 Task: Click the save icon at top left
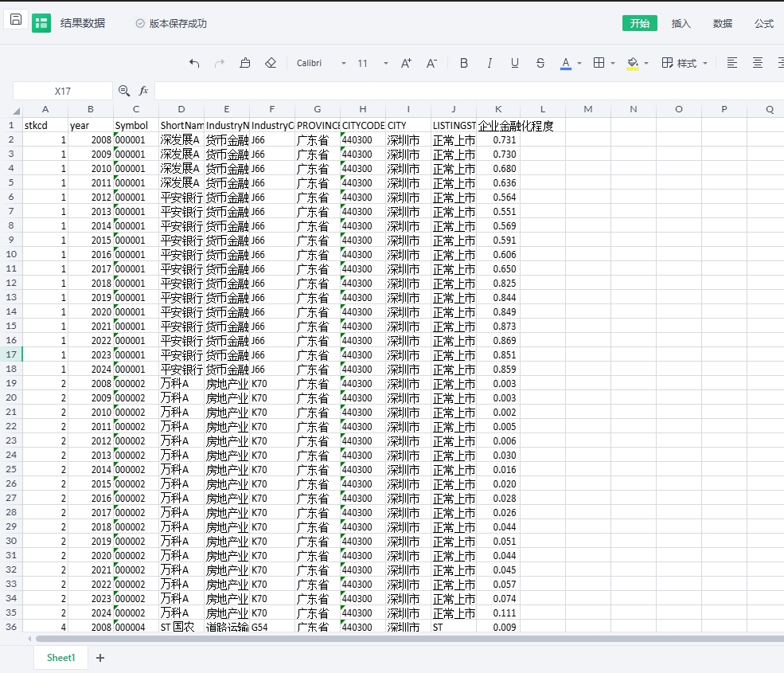pos(16,20)
